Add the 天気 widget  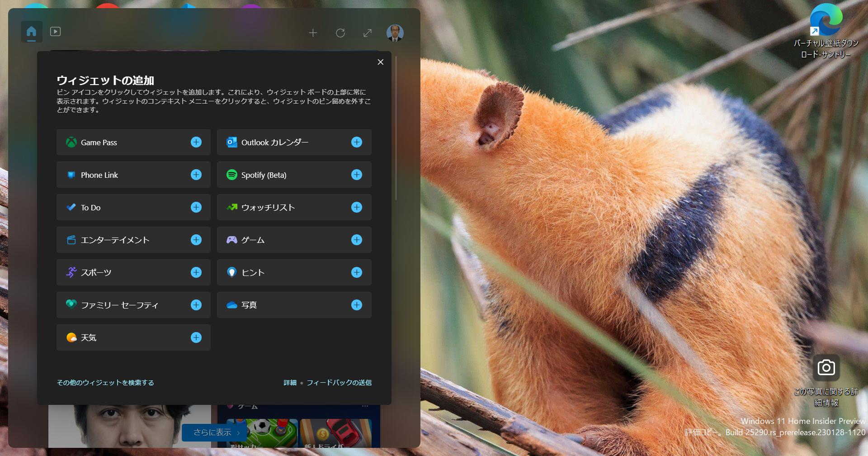[196, 337]
